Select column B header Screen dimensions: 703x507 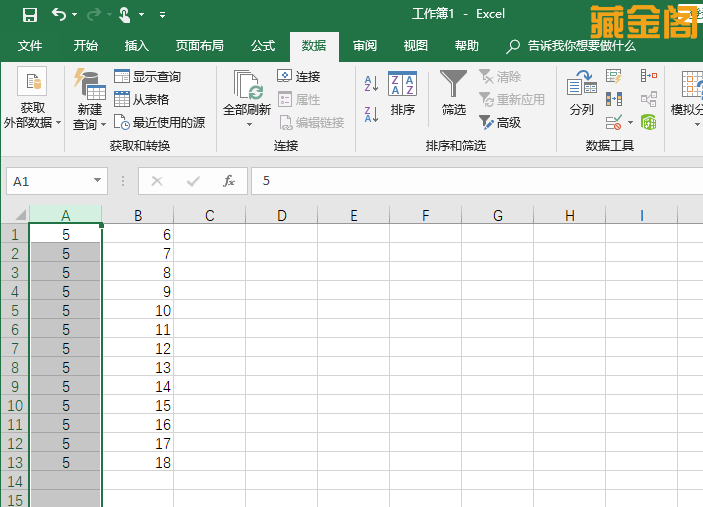coord(138,215)
